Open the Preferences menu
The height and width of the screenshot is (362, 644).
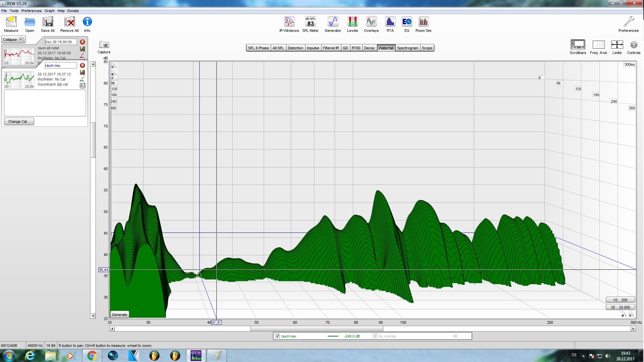pos(31,11)
